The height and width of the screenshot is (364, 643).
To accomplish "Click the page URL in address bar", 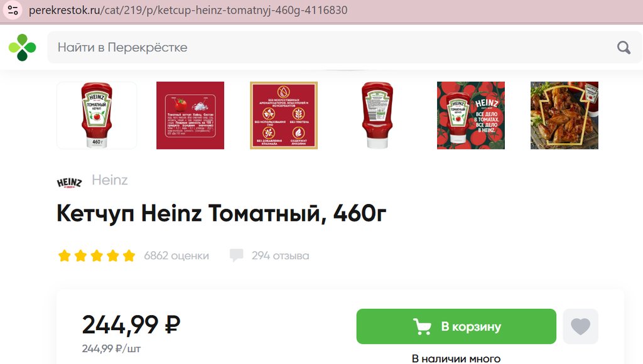I will coord(188,10).
